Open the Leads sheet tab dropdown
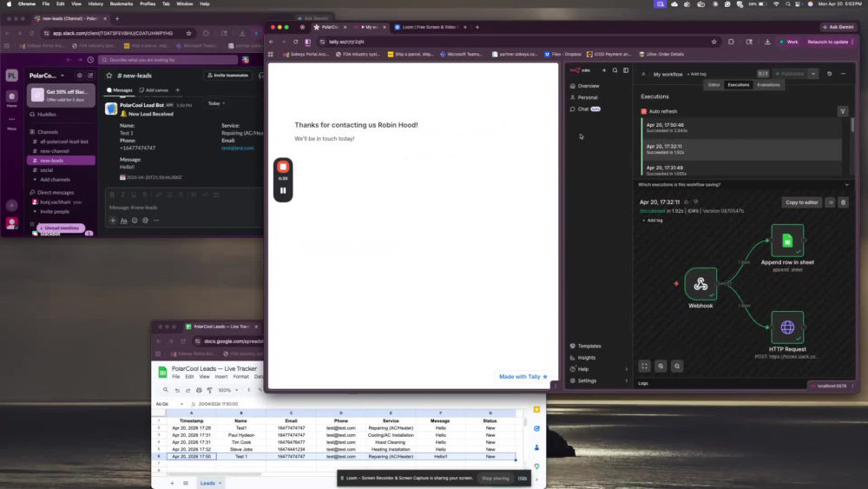The height and width of the screenshot is (489, 868). [x=220, y=483]
